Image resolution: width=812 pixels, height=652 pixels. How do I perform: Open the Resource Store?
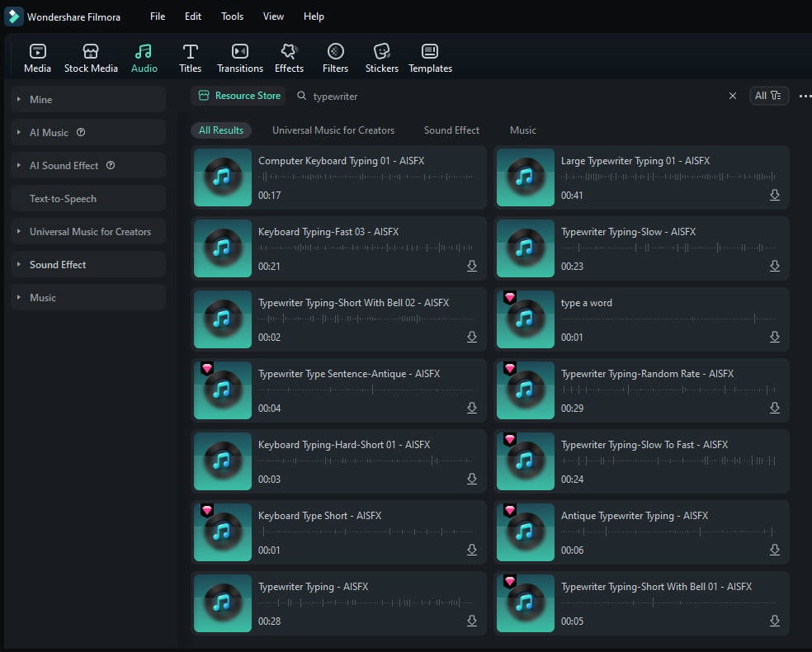coord(239,96)
